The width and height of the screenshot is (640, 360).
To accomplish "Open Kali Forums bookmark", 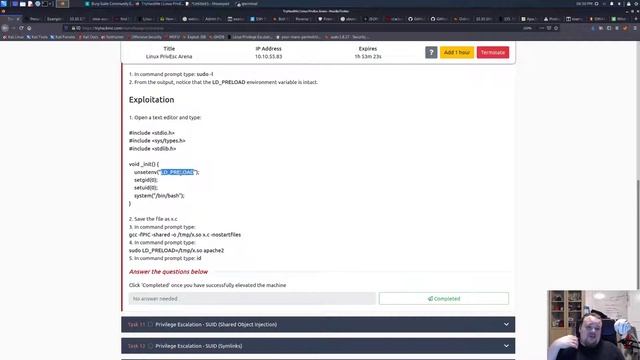I will click(62, 37).
